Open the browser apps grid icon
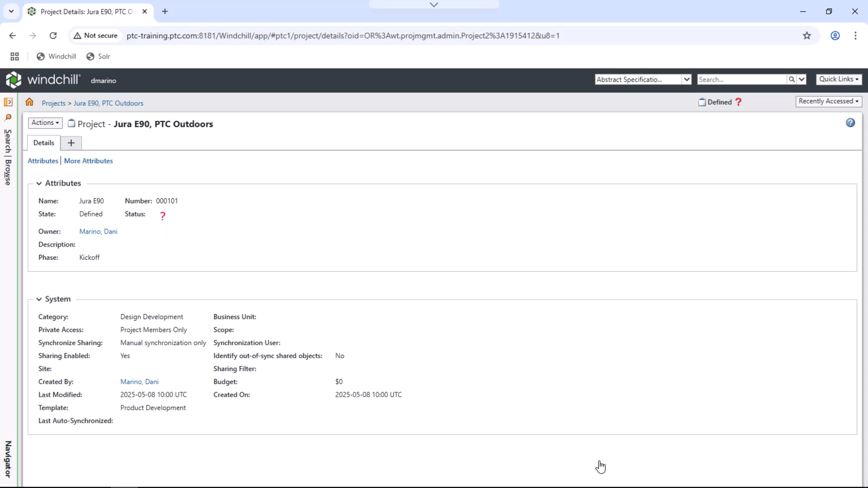Screen dimensions: 868x488 14,56
